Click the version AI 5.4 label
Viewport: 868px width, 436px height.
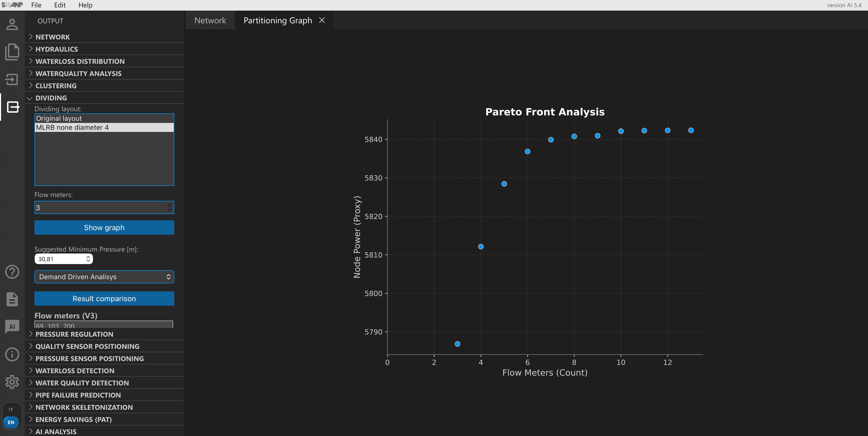[844, 5]
